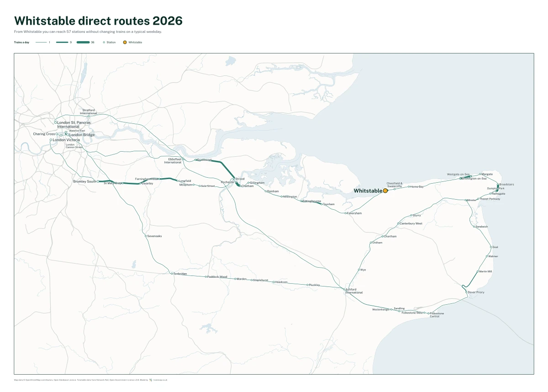Click the 'Folkestone Central' station label
This screenshot has width=548, height=392.
[x=437, y=315]
